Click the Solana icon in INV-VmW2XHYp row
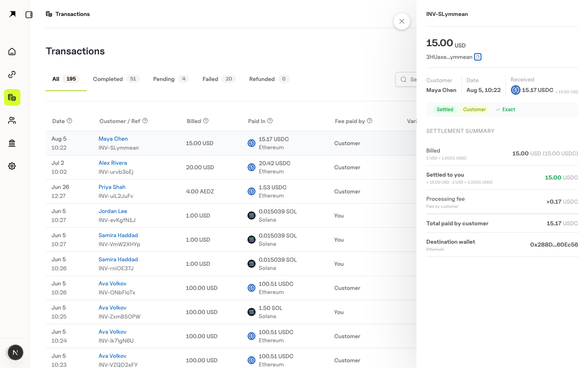 point(252,240)
